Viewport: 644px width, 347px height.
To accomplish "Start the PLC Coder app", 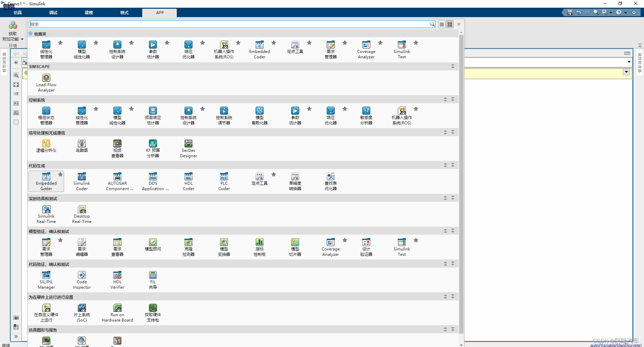I will pyautogui.click(x=224, y=181).
